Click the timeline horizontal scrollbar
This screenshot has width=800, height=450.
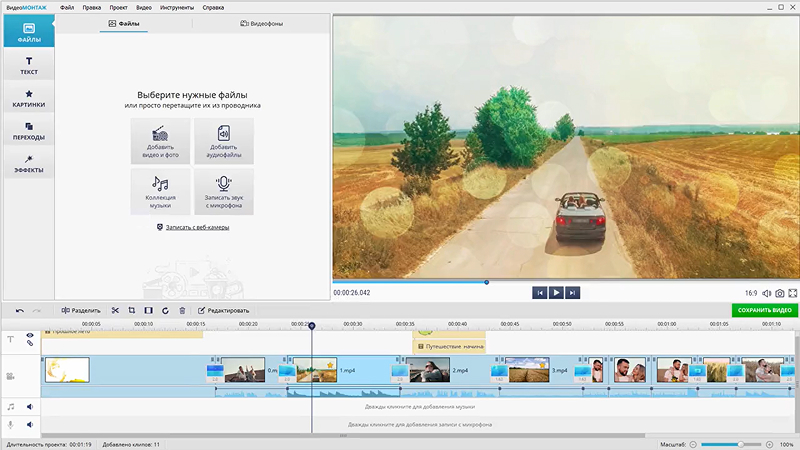[343, 436]
